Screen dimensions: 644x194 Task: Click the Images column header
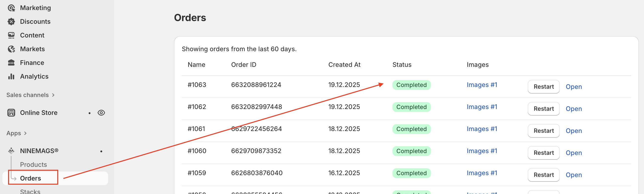point(478,65)
